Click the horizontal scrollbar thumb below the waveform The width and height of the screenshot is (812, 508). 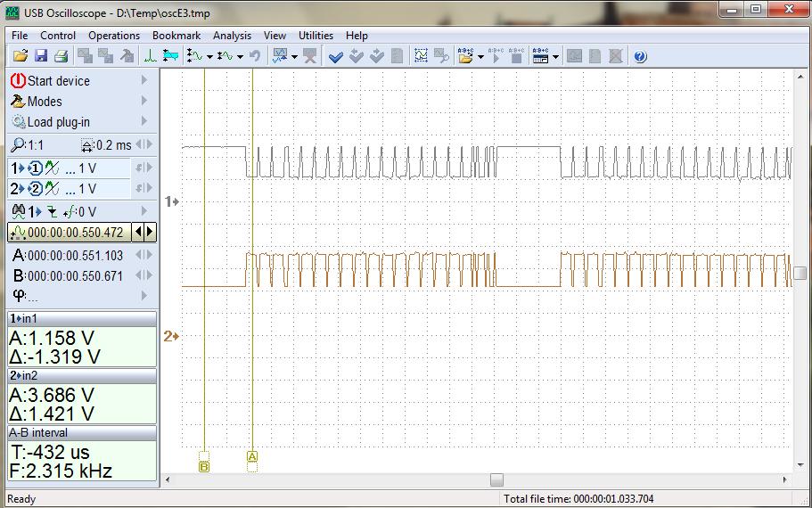point(496,480)
